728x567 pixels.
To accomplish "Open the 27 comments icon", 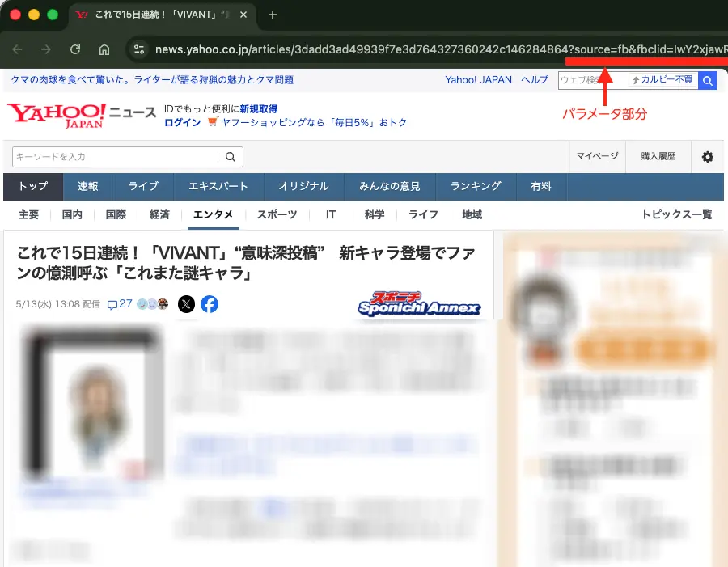I will [x=120, y=304].
